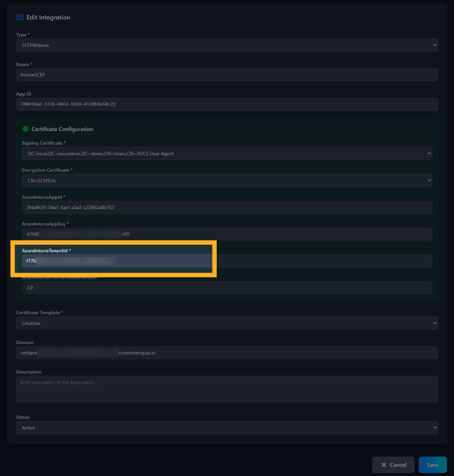Select the App ID field
Image resolution: width=454 pixels, height=476 pixels.
227,104
